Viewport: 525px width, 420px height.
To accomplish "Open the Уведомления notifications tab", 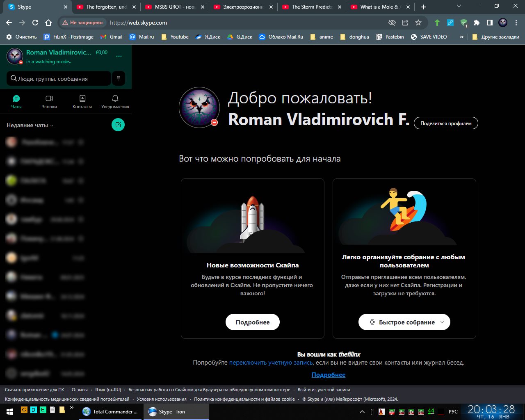I will click(115, 102).
